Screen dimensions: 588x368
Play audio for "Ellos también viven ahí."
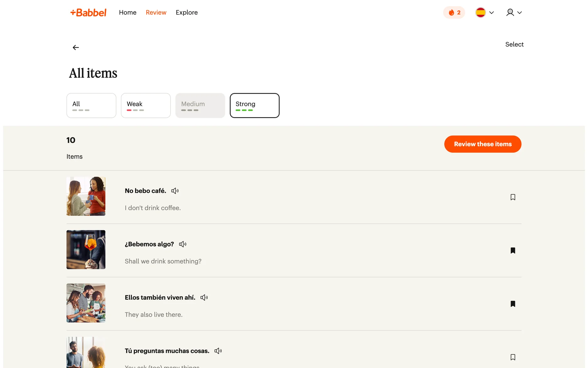(204, 297)
